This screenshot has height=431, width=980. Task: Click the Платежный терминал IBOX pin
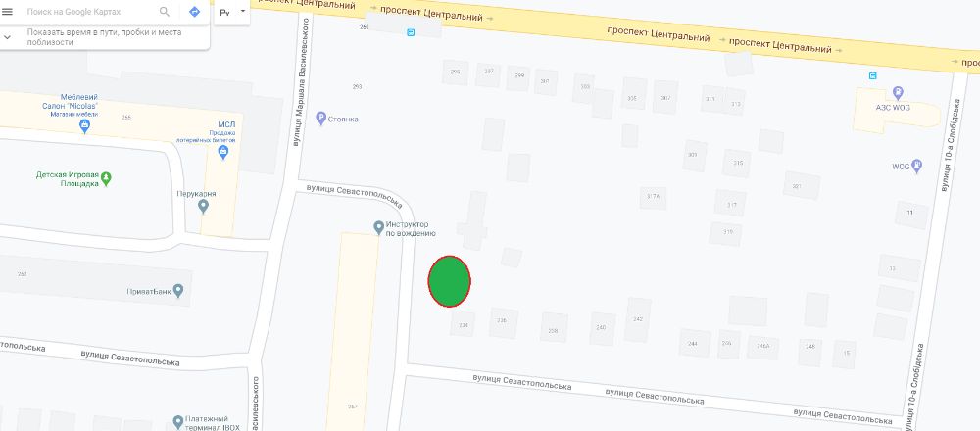178,423
